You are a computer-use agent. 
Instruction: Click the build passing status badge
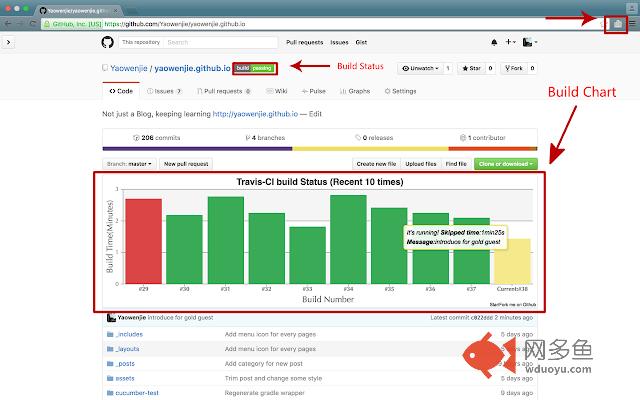coord(254,68)
